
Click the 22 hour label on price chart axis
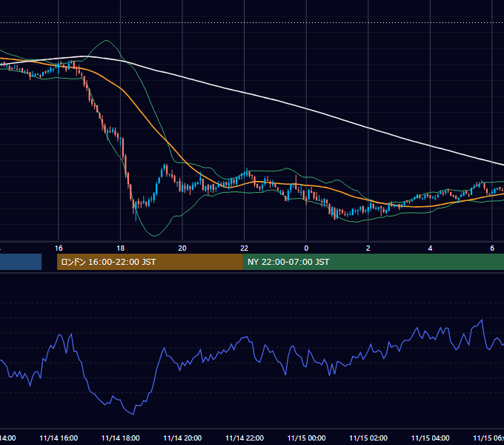pyautogui.click(x=245, y=248)
